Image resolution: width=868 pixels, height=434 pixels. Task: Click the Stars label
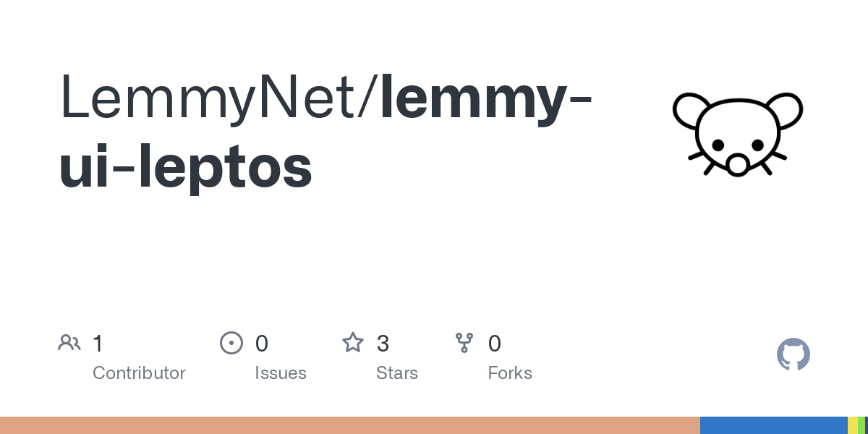(x=397, y=373)
